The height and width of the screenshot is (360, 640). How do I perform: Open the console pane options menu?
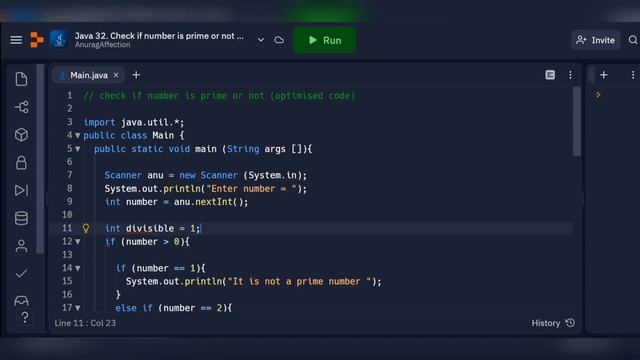(633, 75)
